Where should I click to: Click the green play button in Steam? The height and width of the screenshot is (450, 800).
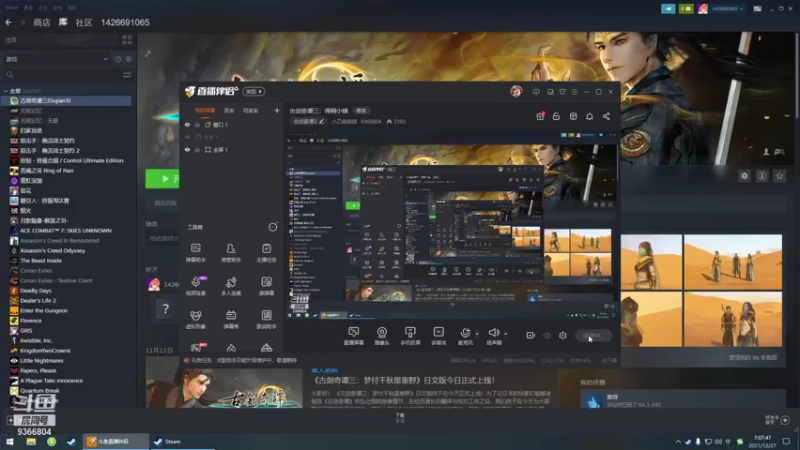coord(162,179)
